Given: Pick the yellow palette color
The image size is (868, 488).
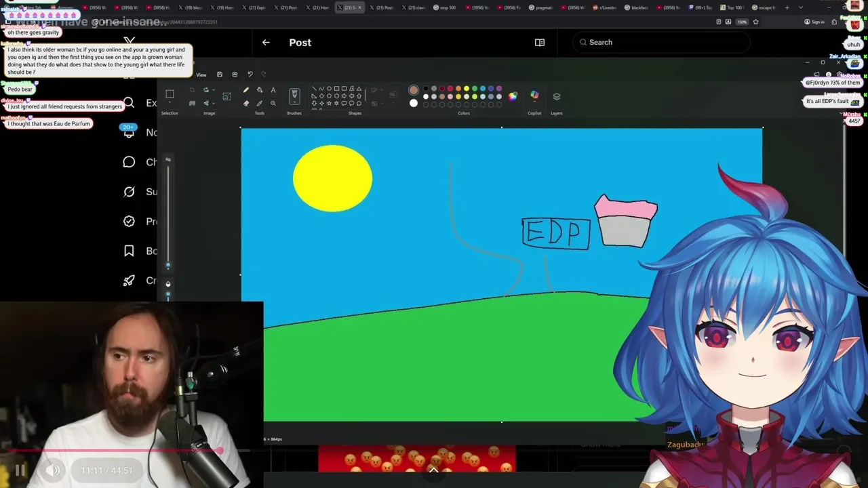Looking at the screenshot, I should click(466, 89).
